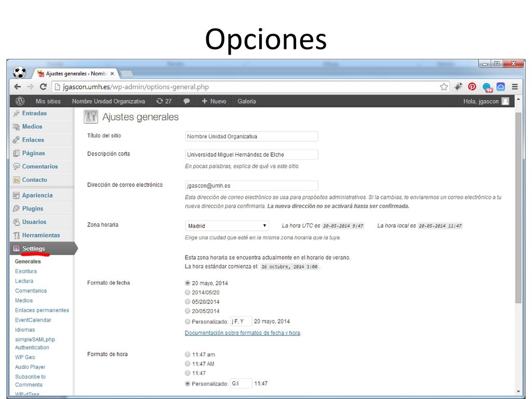Open the Nuevo admin bar menu
The width and height of the screenshot is (532, 399).
tap(214, 101)
